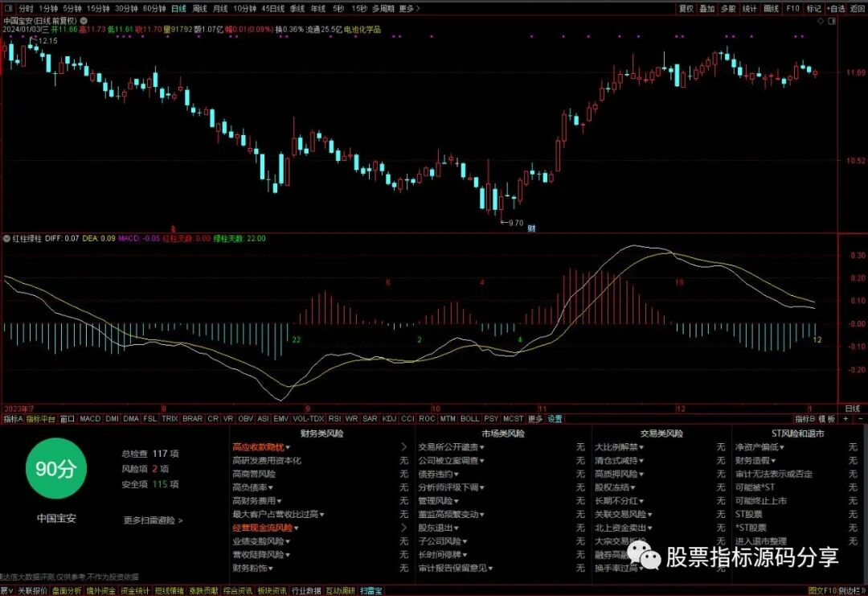
Task: Click the diamond icon at chart top-right
Action: (821, 21)
